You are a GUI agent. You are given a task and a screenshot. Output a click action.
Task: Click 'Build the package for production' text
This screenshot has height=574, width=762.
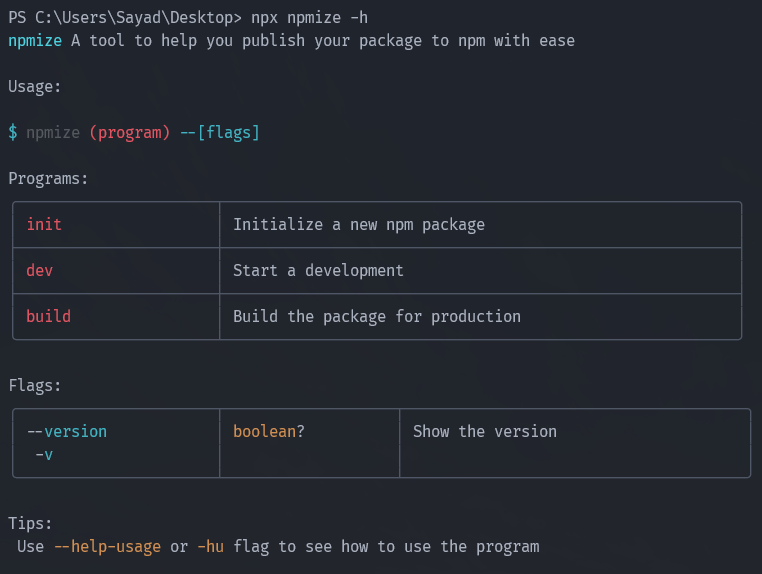coord(376,316)
